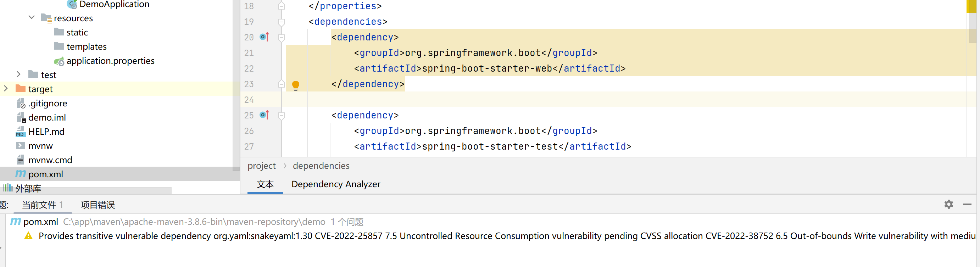The width and height of the screenshot is (980, 267).
Task: Expand the target folder
Action: (x=6, y=89)
